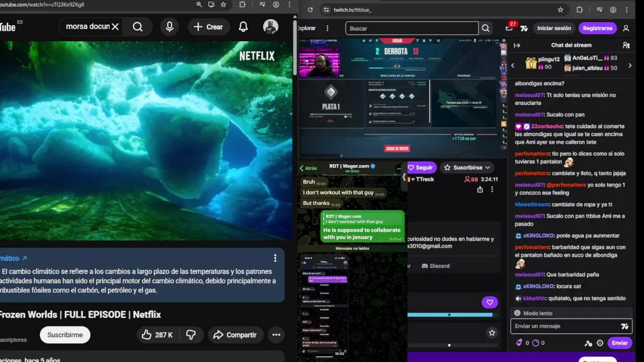Viewport: 644px width, 362px height.
Task: Open the Discord link in channel panel
Action: point(436,266)
